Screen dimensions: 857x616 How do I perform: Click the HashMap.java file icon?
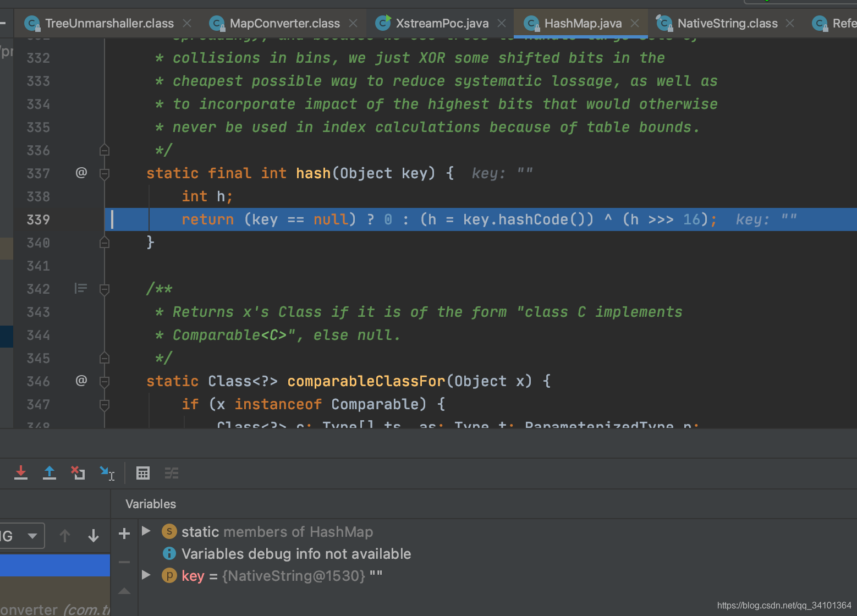[x=531, y=23]
